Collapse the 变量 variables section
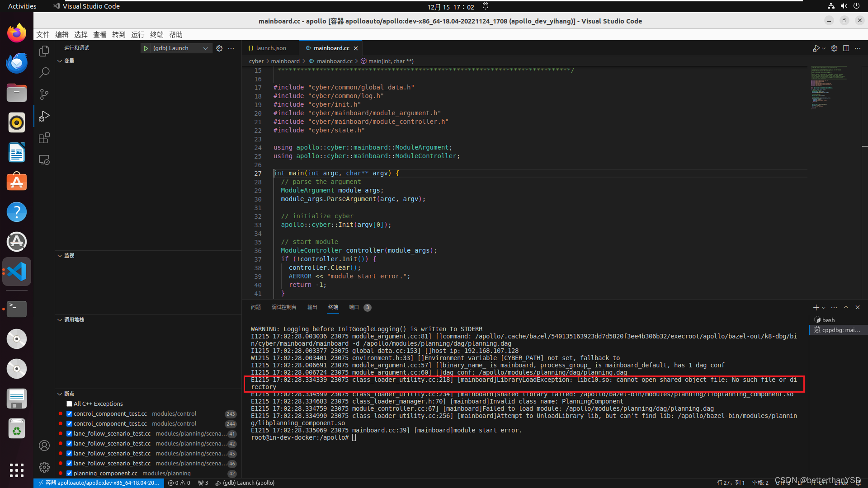Image resolution: width=868 pixels, height=488 pixels. tap(60, 61)
